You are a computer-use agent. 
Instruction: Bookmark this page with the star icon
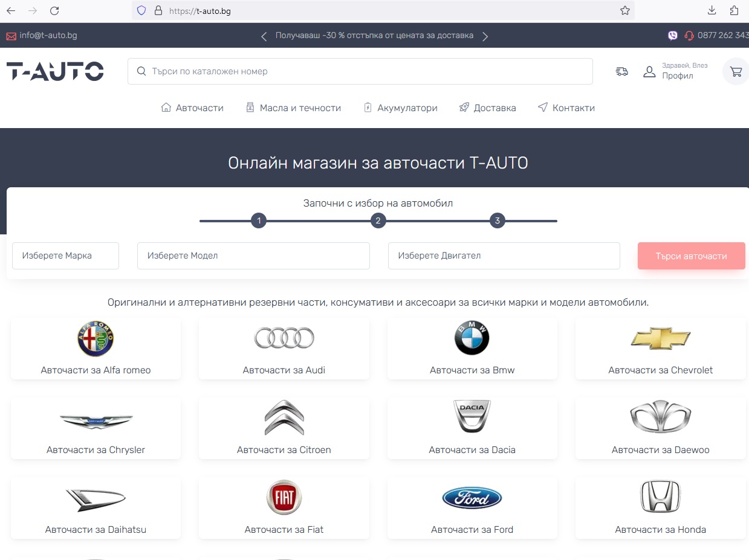pos(625,10)
